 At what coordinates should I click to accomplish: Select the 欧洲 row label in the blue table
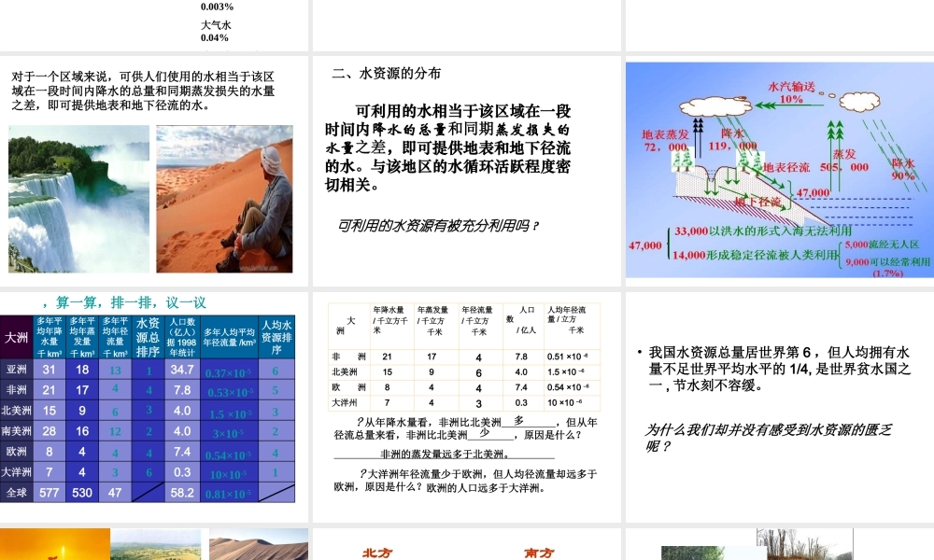pos(16,451)
